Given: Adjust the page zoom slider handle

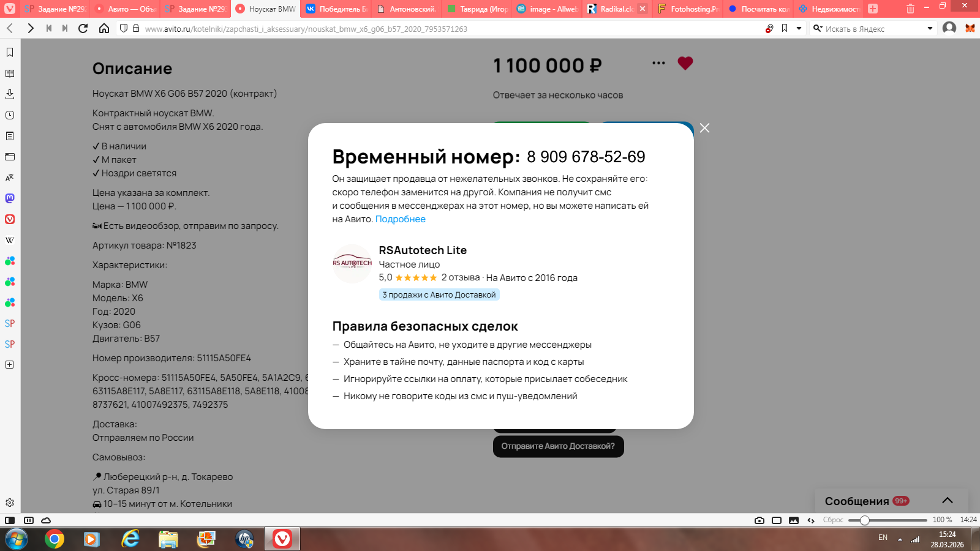Looking at the screenshot, I should click(x=864, y=520).
